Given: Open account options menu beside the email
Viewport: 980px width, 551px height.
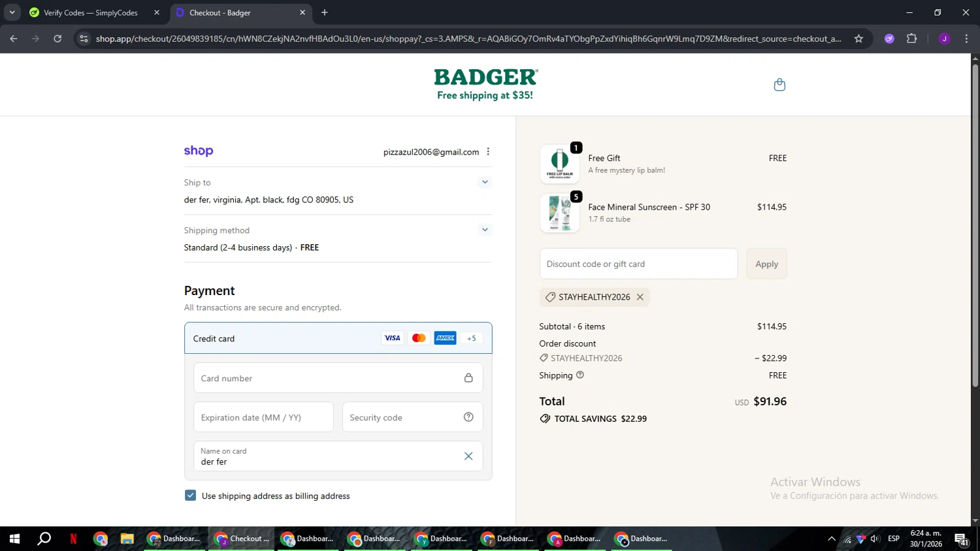Looking at the screenshot, I should pyautogui.click(x=488, y=151).
